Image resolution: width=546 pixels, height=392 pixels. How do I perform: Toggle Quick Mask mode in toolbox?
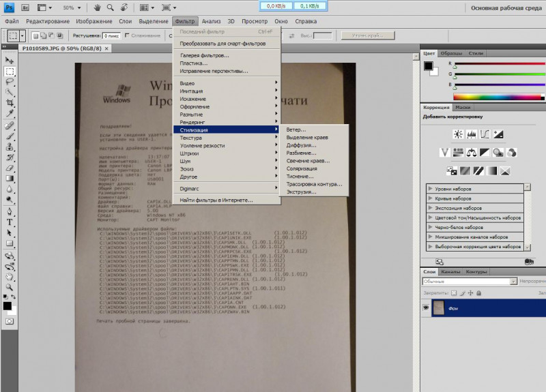pos(10,321)
